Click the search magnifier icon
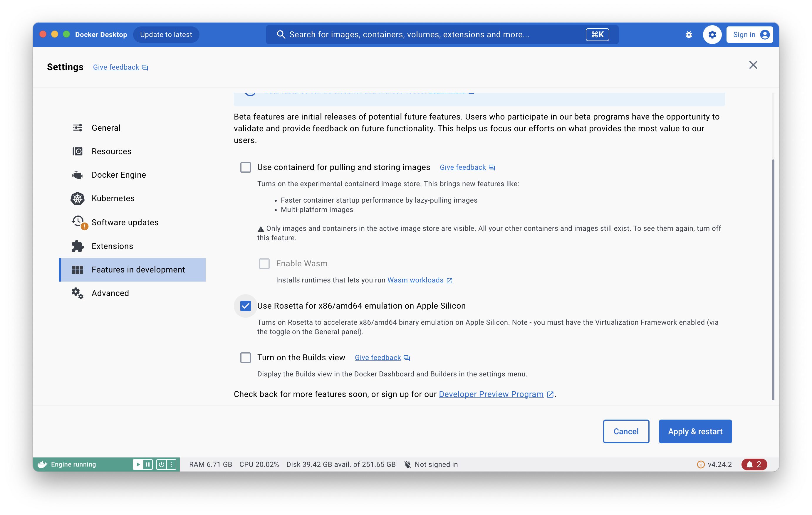Viewport: 812px width, 515px height. point(281,34)
